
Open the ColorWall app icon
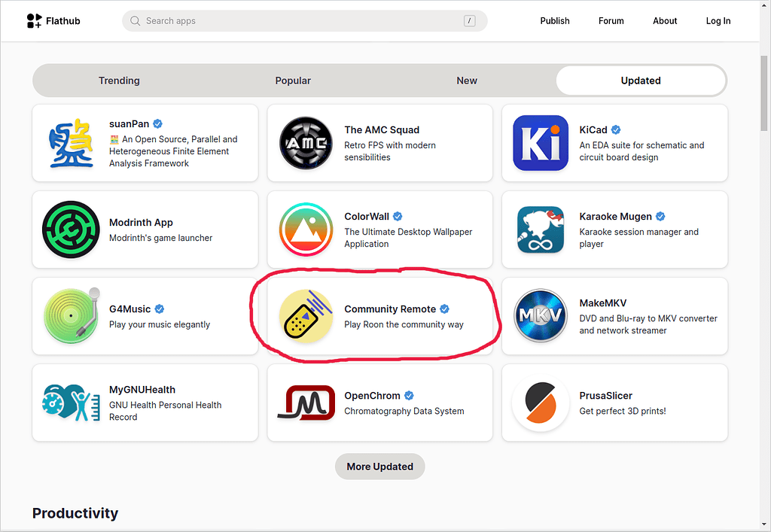(306, 230)
